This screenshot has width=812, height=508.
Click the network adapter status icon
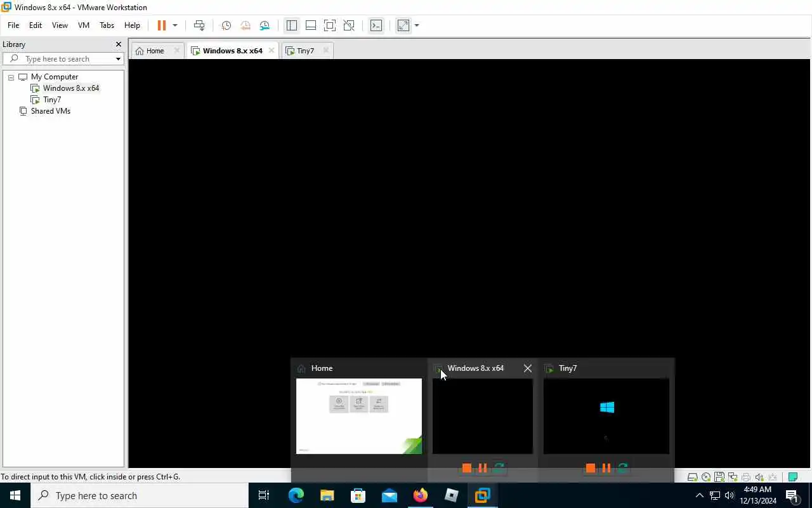tap(733, 477)
